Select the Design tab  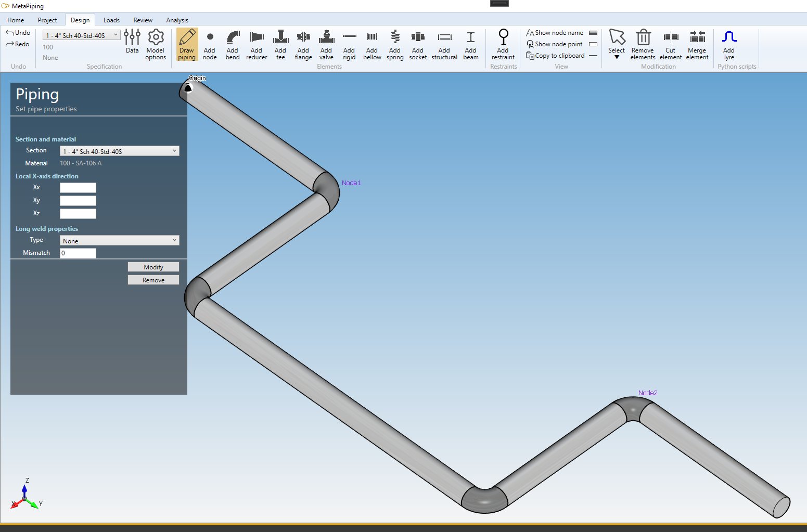tap(80, 20)
